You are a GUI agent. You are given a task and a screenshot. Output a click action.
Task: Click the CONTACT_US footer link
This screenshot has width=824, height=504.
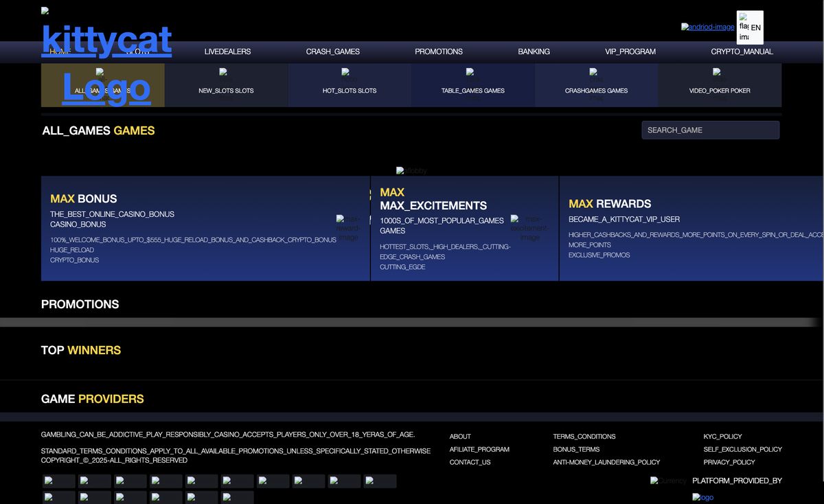(x=470, y=463)
